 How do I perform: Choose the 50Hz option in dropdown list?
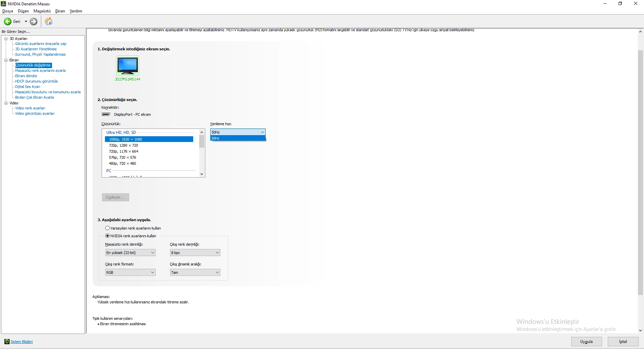tap(238, 138)
